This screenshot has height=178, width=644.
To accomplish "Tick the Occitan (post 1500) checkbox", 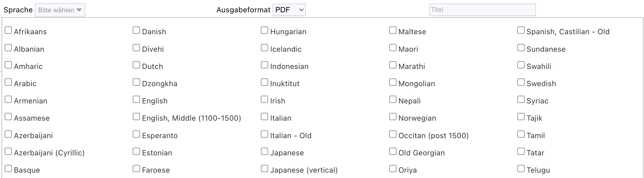I will coord(393,134).
